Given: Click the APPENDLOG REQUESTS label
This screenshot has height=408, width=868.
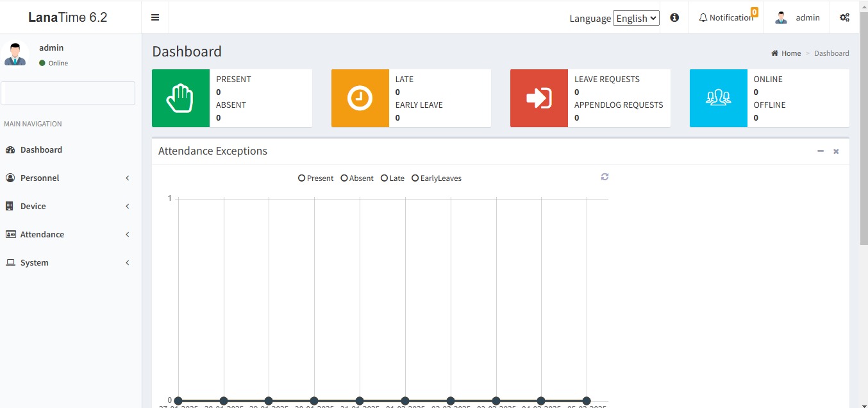Looking at the screenshot, I should point(619,105).
